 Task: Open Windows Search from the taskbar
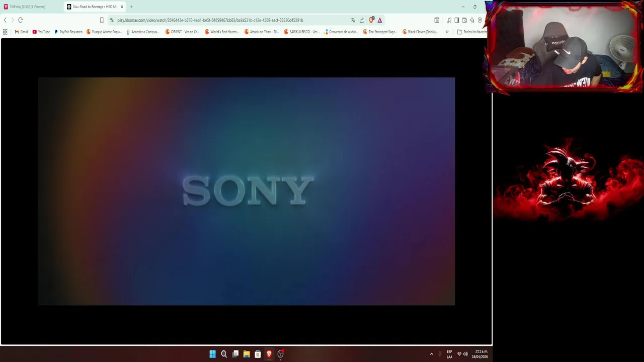click(x=224, y=354)
